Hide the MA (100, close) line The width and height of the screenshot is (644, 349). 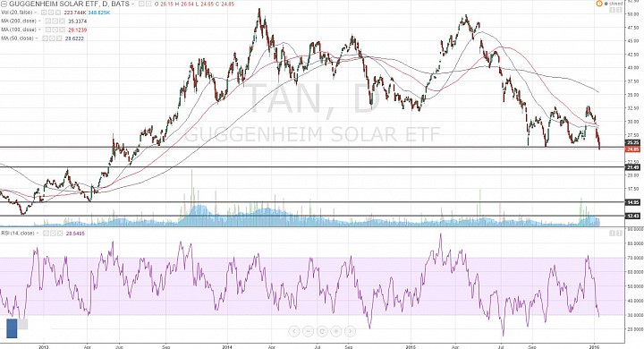48,30
